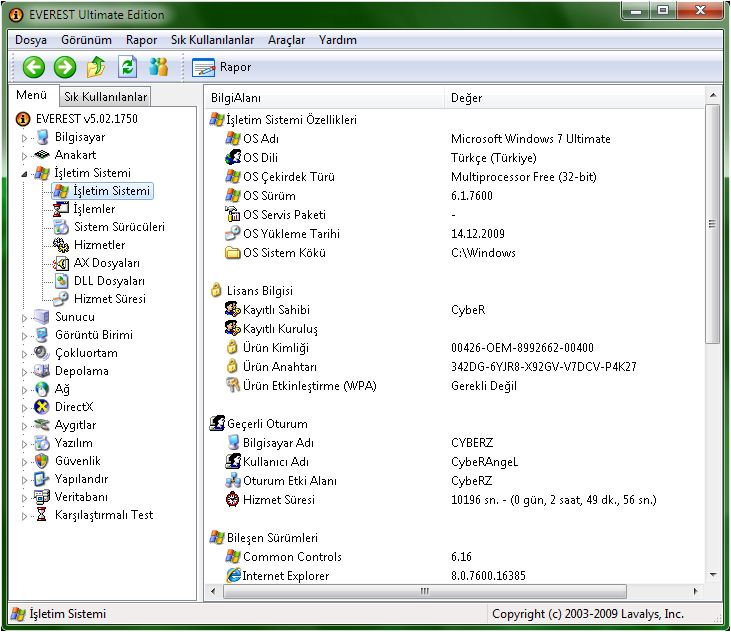
Task: Click the horizontal scrollbar thumb
Action: pos(425,591)
